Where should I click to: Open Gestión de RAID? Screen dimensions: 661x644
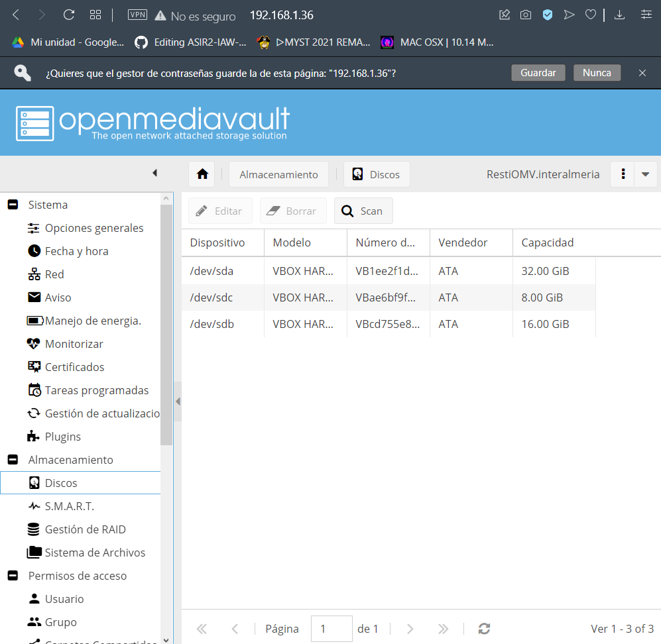pos(77,529)
